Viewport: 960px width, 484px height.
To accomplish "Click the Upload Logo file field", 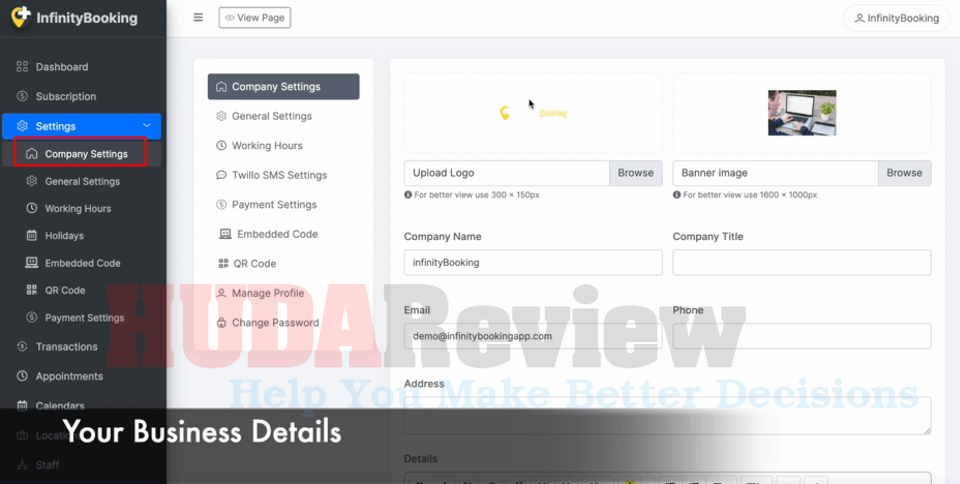I will point(507,173).
